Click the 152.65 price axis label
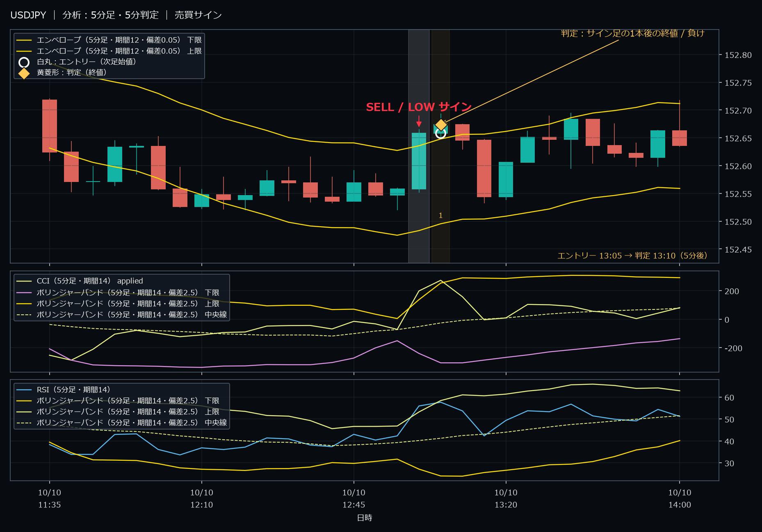This screenshot has width=762, height=532. [738, 139]
